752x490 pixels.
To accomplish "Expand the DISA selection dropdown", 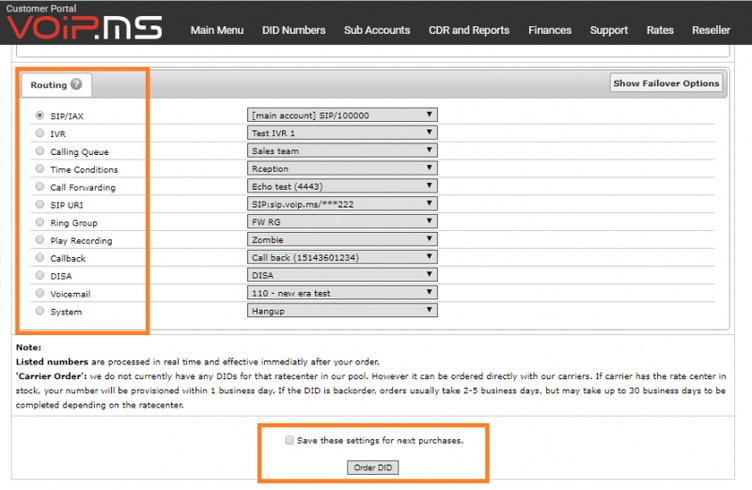I will coord(342,275).
